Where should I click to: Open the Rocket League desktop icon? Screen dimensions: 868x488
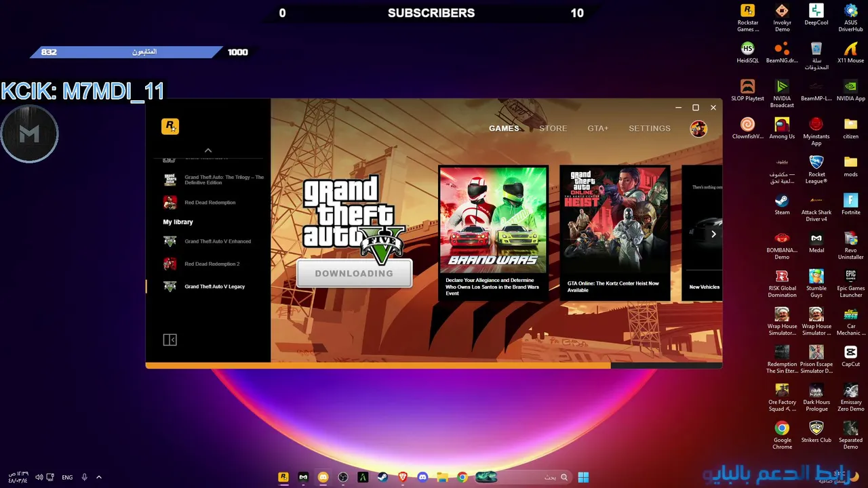tap(816, 169)
